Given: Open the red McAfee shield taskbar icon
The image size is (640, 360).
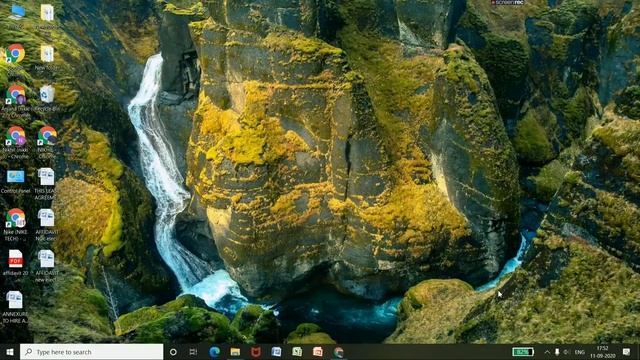Looking at the screenshot, I should coord(256,352).
